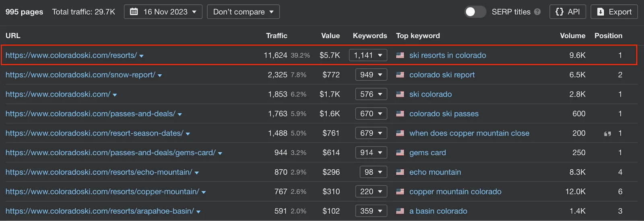Open the passes-and-deals URL link
Image resolution: width=644 pixels, height=221 pixels.
tap(90, 114)
